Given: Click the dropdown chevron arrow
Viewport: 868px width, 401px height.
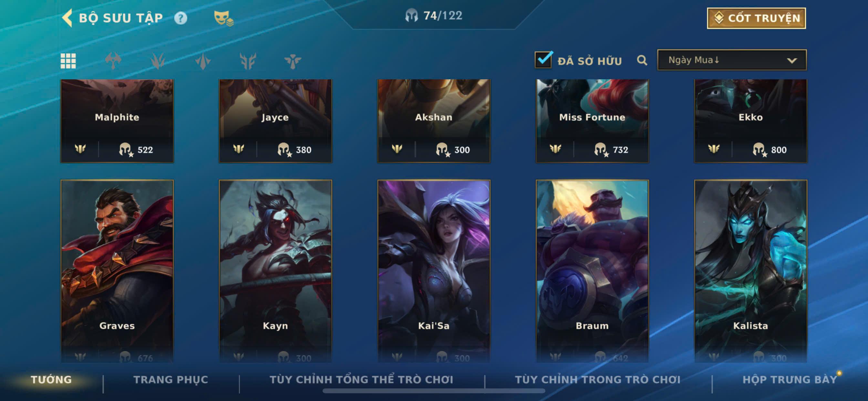Looking at the screenshot, I should pyautogui.click(x=792, y=61).
